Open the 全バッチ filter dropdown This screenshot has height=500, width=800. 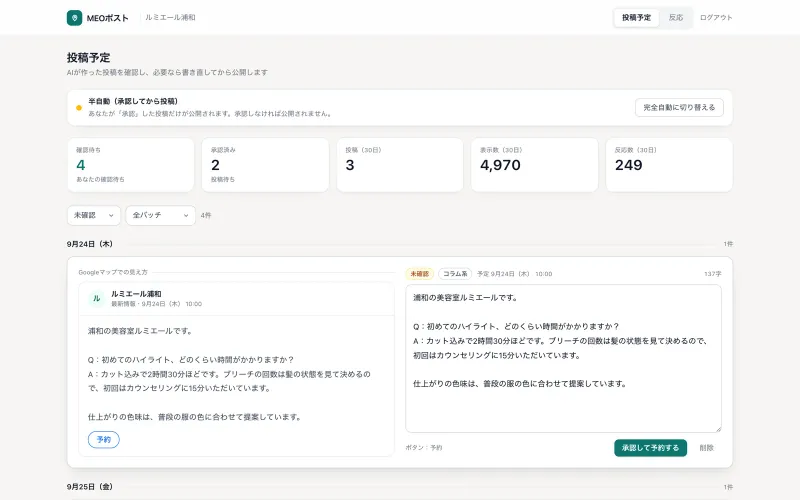(x=160, y=215)
